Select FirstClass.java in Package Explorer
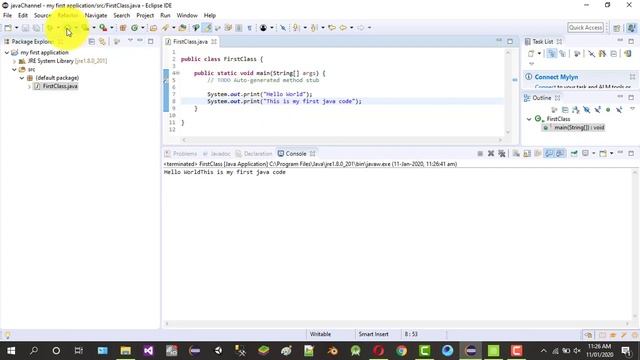The height and width of the screenshot is (360, 640). click(x=60, y=86)
